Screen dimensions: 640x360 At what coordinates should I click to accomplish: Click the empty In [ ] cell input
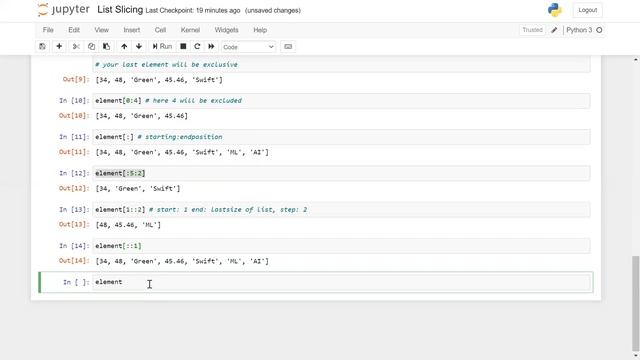pos(342,282)
